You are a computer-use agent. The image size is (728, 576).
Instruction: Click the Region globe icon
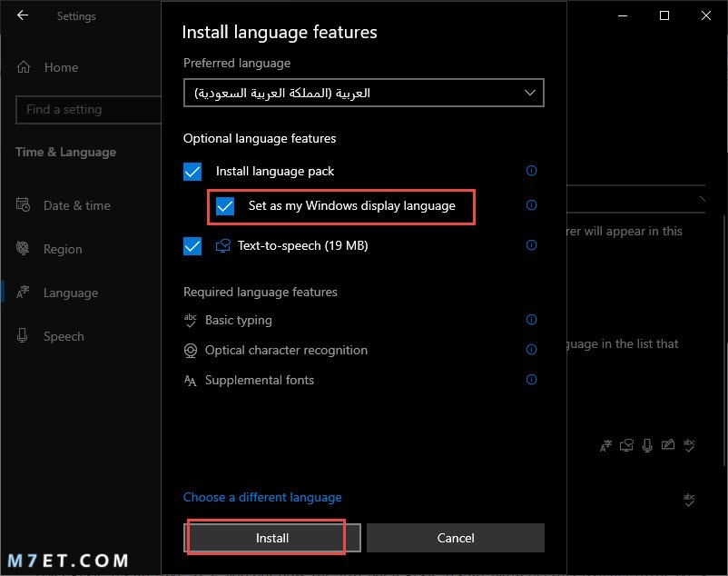pos(23,248)
